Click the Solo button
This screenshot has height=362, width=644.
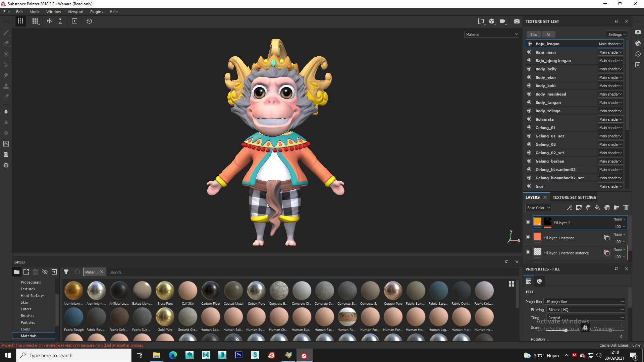534,35
